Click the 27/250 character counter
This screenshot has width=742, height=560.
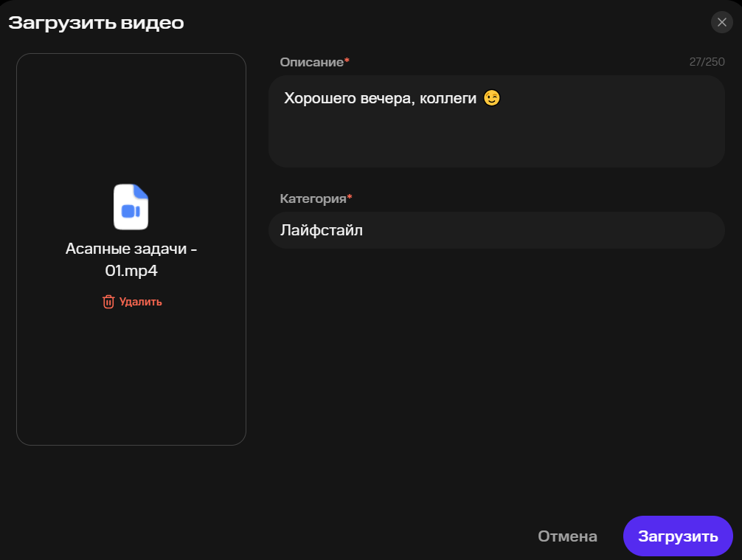coord(707,62)
